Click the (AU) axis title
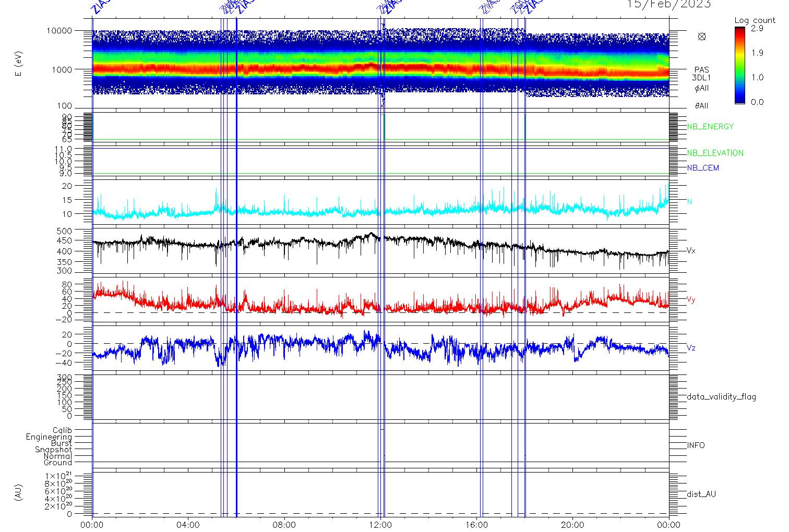Viewport: 789px width, 532px height. (19, 492)
